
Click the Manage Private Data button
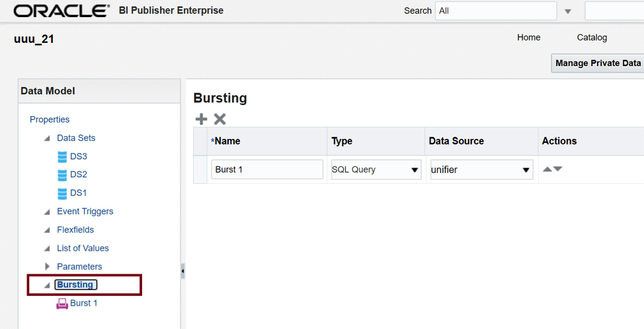tap(598, 63)
